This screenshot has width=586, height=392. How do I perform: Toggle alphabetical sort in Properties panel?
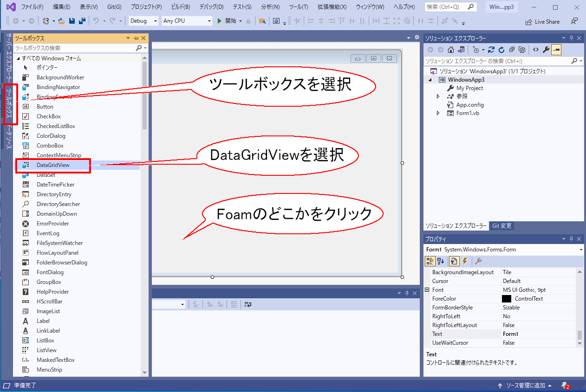click(441, 261)
